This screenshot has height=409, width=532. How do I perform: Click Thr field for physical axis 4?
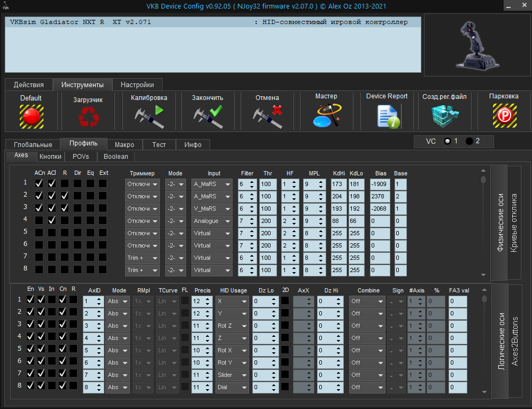[268, 221]
